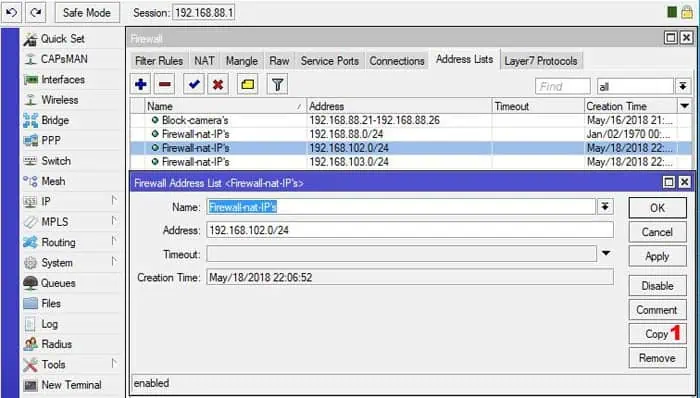Click the Filter funnel icon

click(x=277, y=84)
